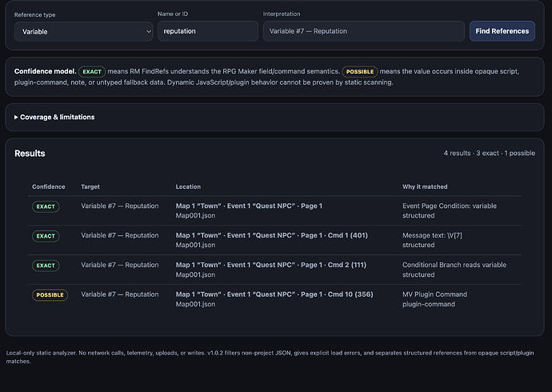The height and width of the screenshot is (392, 552).
Task: Click Variable #7 — Reputation target in the Event Page Condition row
Action: (120, 206)
